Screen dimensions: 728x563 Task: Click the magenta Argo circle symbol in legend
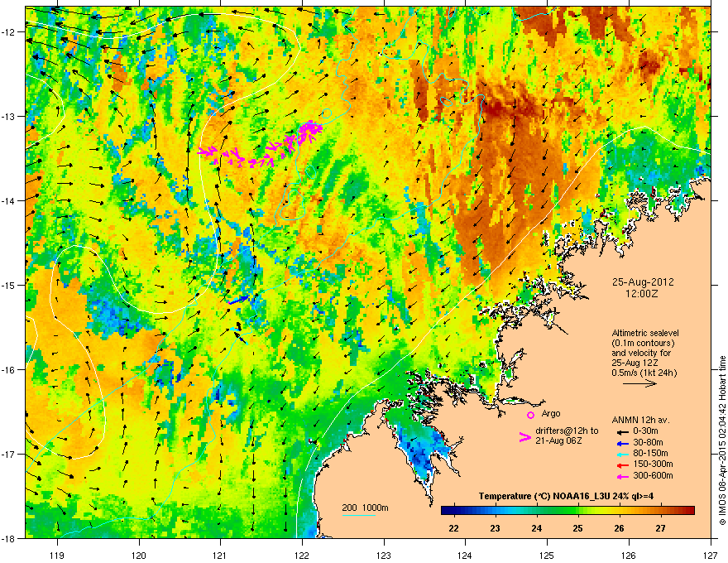click(530, 415)
